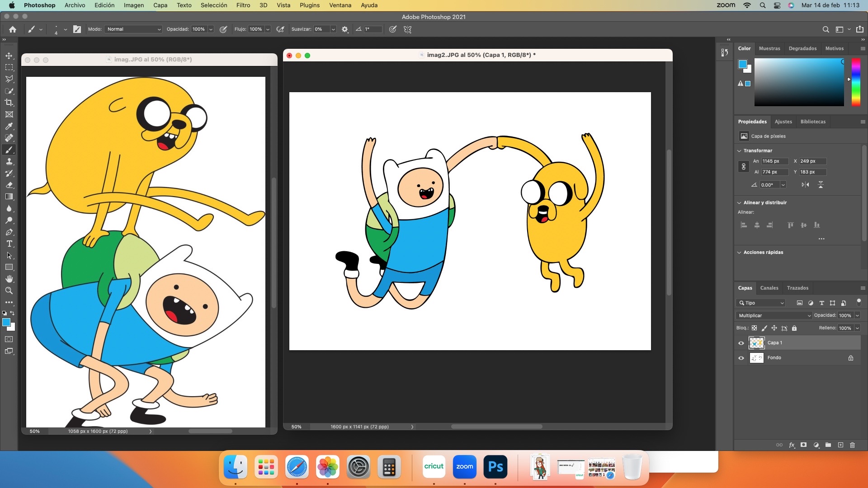The height and width of the screenshot is (488, 868).
Task: Select the Dodge tool
Action: coord(9,220)
